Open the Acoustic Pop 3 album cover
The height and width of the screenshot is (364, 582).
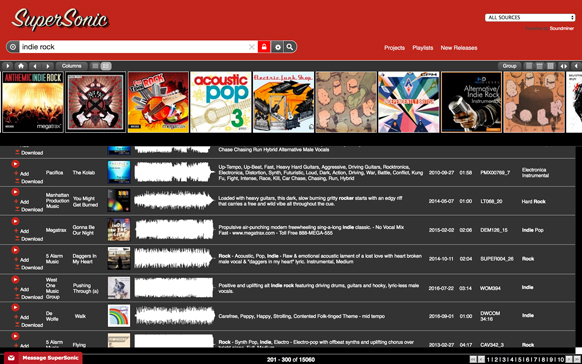pos(220,102)
